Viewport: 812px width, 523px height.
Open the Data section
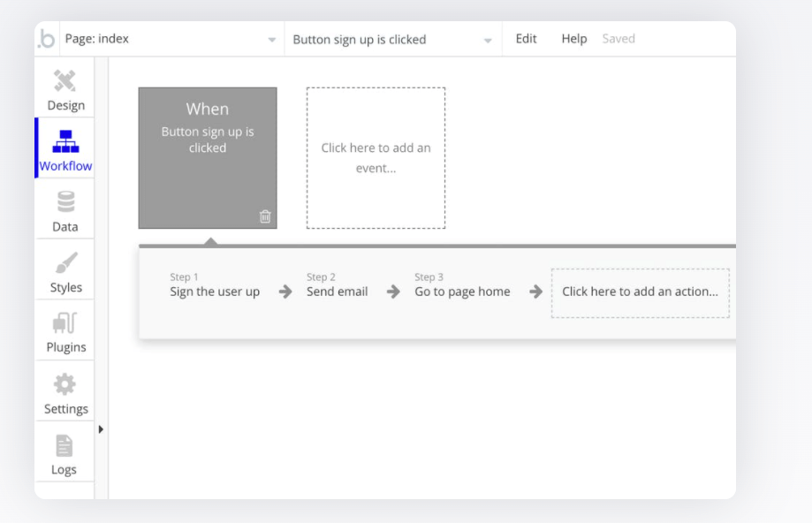(65, 209)
